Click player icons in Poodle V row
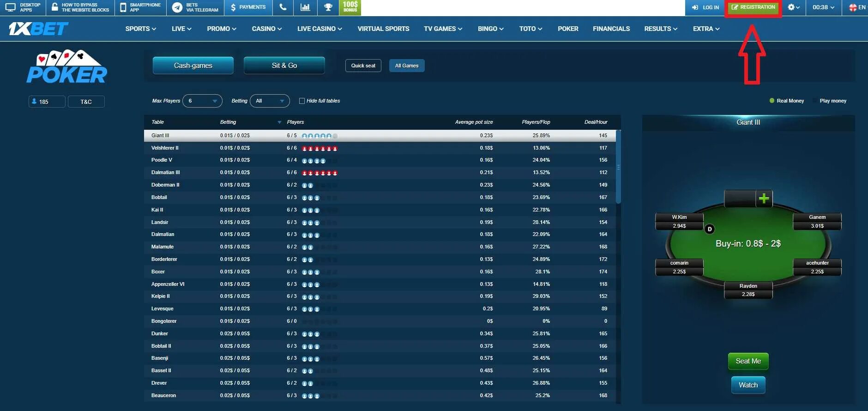Image resolution: width=868 pixels, height=411 pixels. pyautogui.click(x=314, y=161)
